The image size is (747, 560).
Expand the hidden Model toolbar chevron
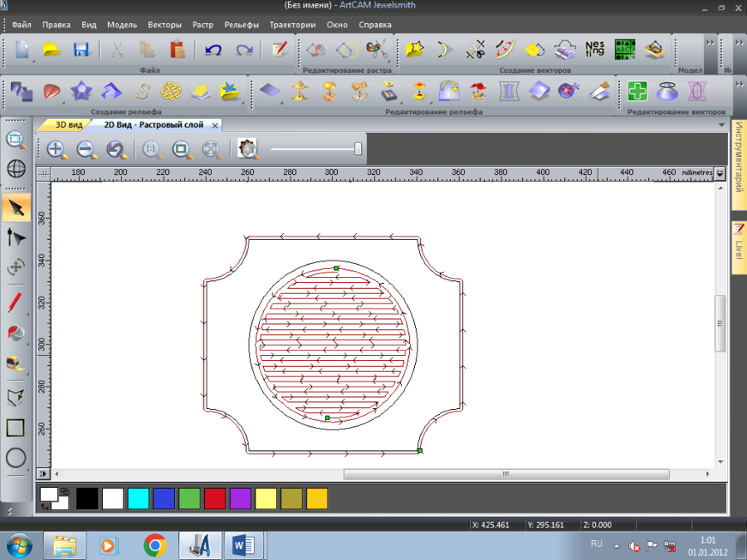[x=710, y=42]
